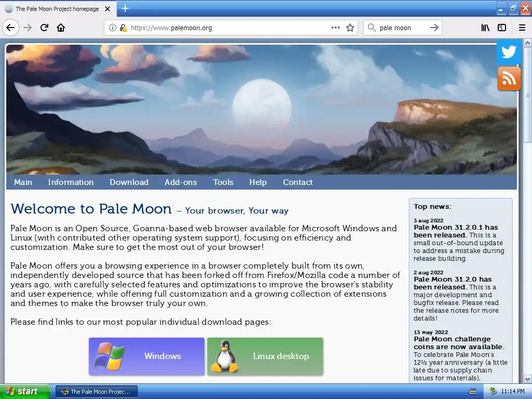
Task: Open the Information navigation menu
Action: click(x=71, y=182)
